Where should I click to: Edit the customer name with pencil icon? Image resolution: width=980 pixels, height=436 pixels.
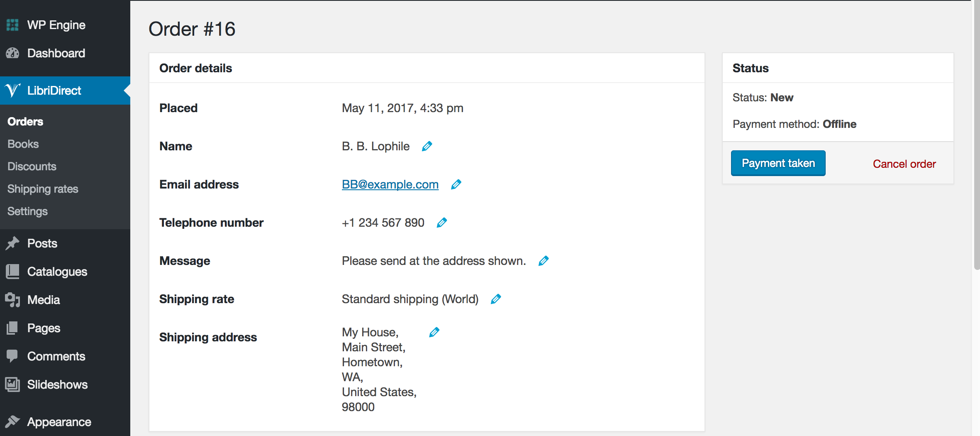click(427, 146)
